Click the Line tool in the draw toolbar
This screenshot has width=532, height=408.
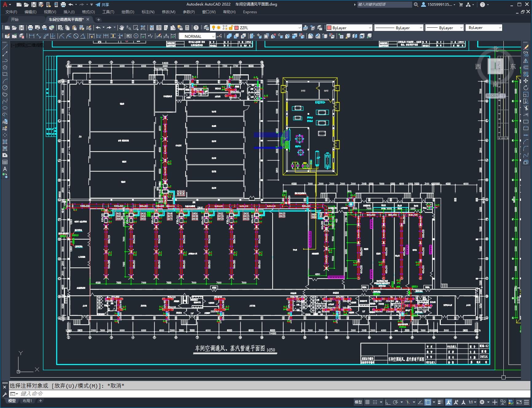(x=5, y=47)
